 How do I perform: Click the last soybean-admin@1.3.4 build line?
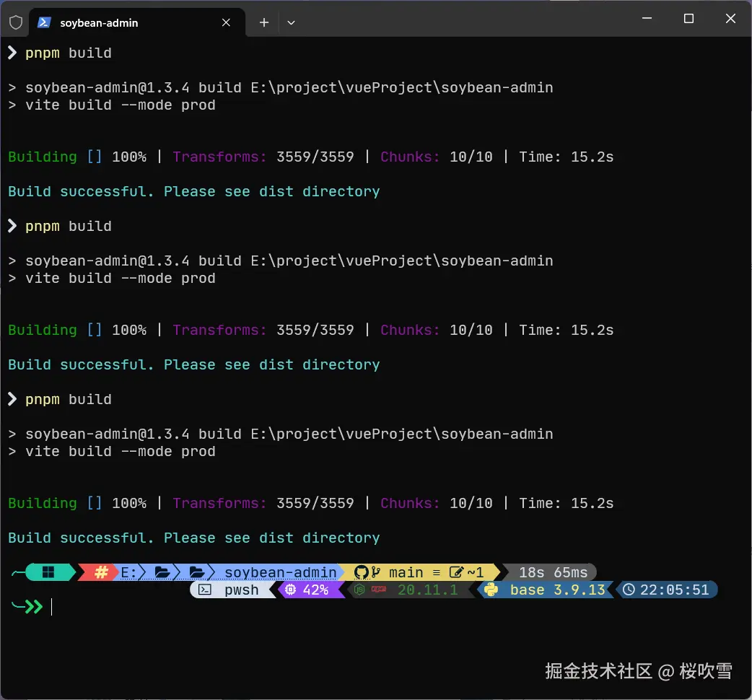289,434
